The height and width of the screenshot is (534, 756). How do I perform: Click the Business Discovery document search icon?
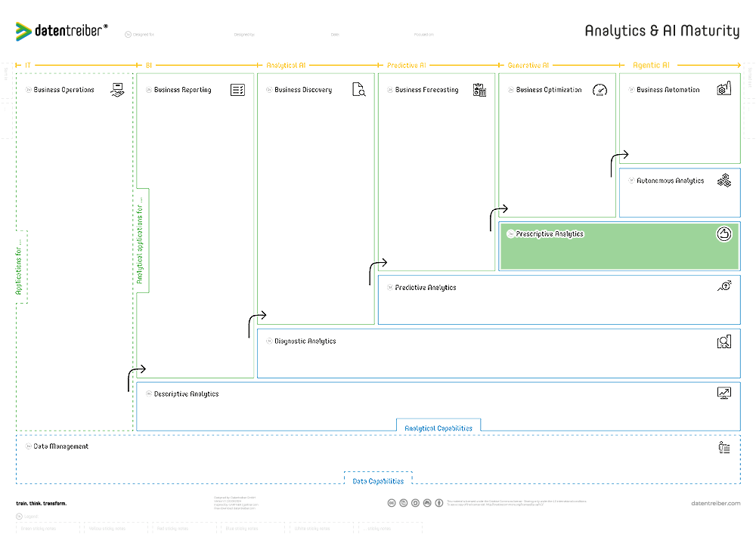tap(358, 90)
